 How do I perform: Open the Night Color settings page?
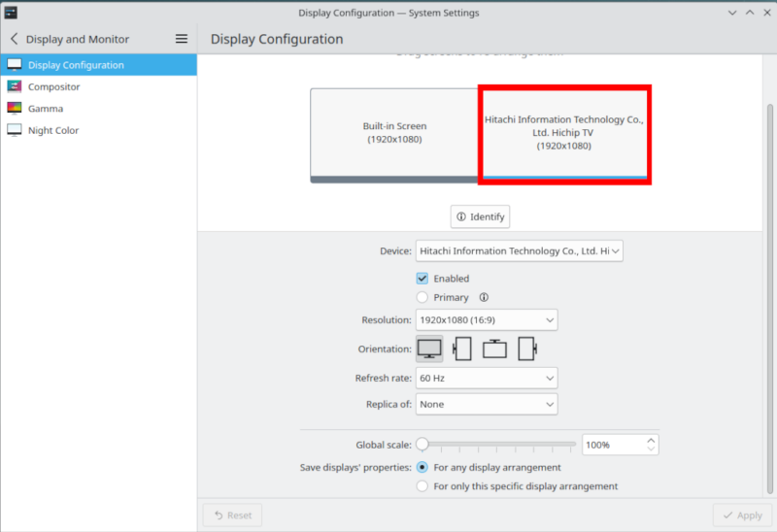pos(99,130)
